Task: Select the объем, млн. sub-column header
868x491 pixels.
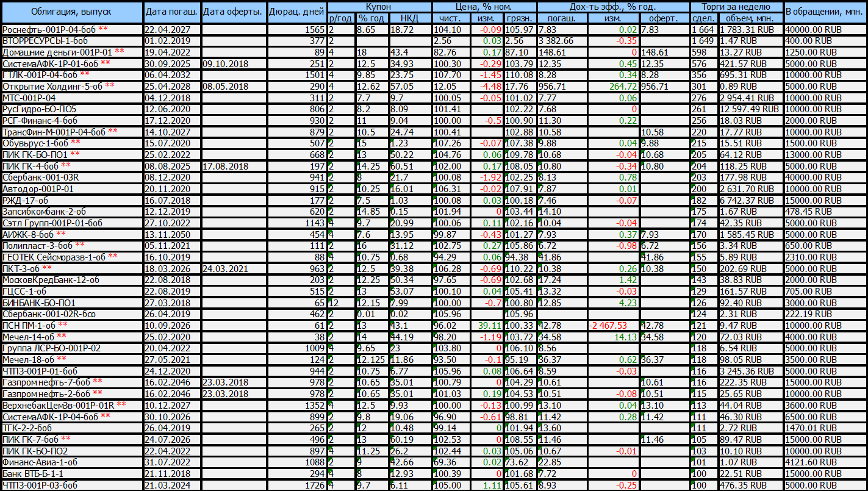Action: (751, 18)
